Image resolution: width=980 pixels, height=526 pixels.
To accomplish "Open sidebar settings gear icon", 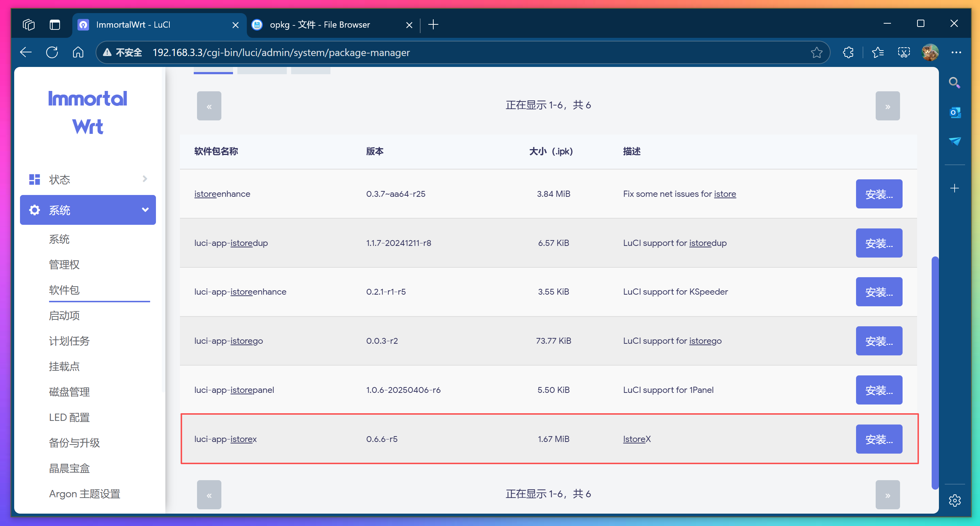I will click(954, 500).
